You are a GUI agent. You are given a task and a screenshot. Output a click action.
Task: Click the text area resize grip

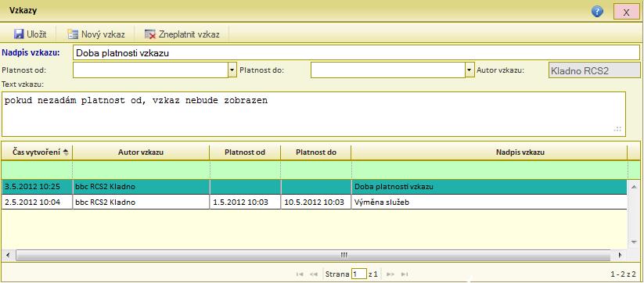pos(617,129)
